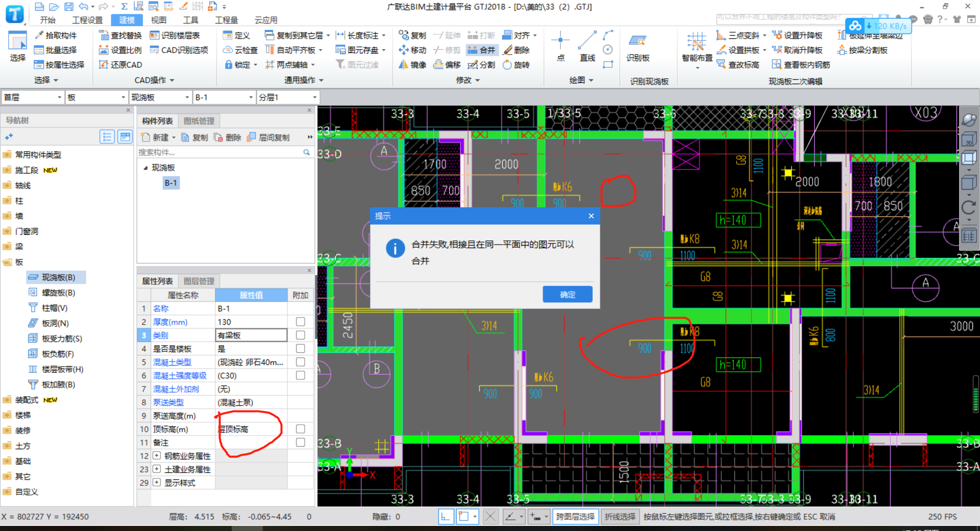This screenshot has height=531, width=980.
Task: Click 按属性选择 select by attribute
Action: 59,65
